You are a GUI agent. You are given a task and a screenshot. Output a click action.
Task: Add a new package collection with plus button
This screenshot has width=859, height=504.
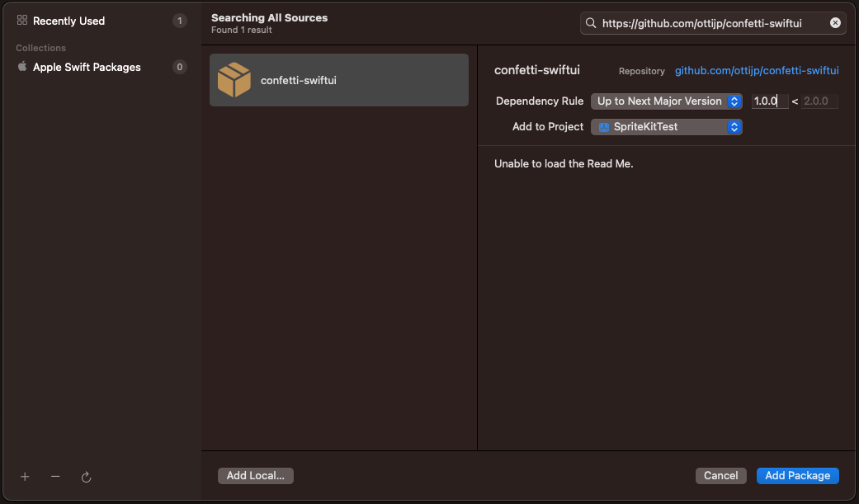pos(25,477)
